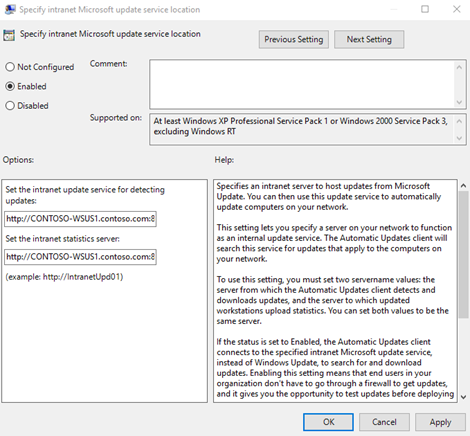This screenshot has width=470, height=436.
Task: Click Help pane scroll up arrow
Action: tap(463, 186)
